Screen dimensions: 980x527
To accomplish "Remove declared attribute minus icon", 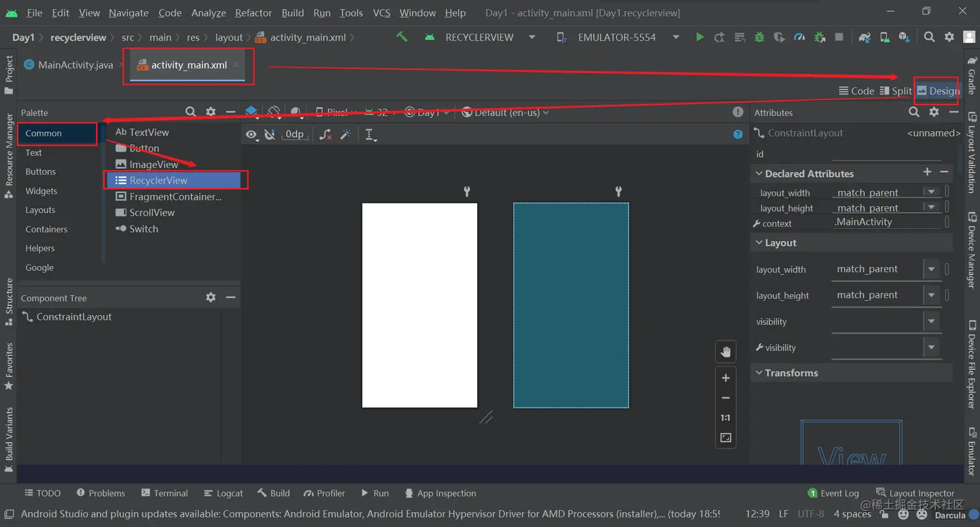I will coord(944,172).
